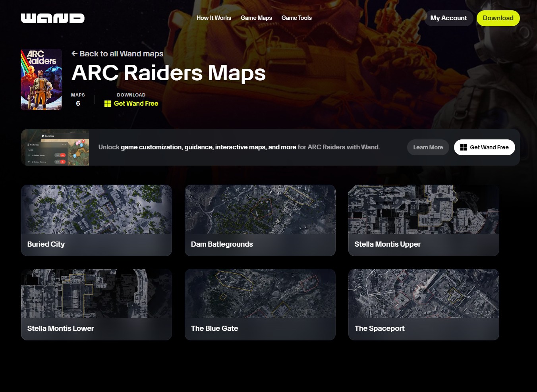Open the Dam Battlegrounds map thumbnail
Screen dimensions: 537x392
260,209
